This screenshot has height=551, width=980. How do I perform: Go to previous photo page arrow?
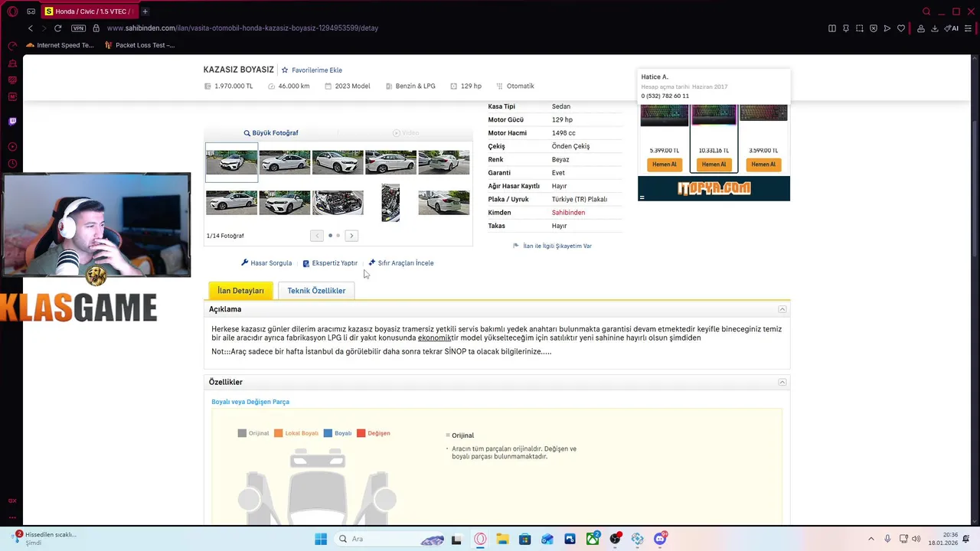pos(317,236)
